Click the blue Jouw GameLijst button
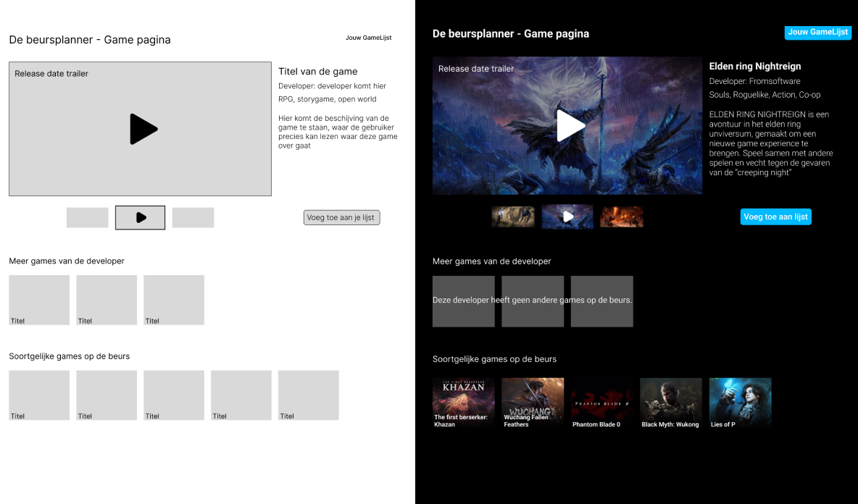 (x=818, y=33)
